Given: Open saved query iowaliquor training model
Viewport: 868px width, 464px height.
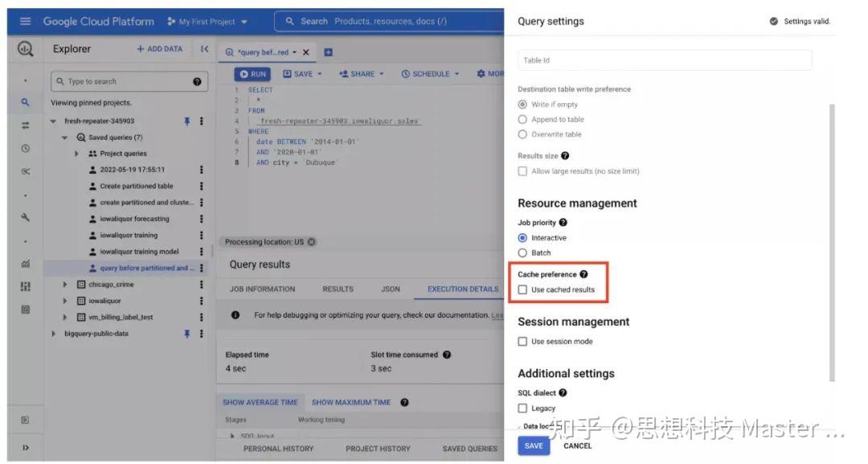Looking at the screenshot, I should [139, 252].
